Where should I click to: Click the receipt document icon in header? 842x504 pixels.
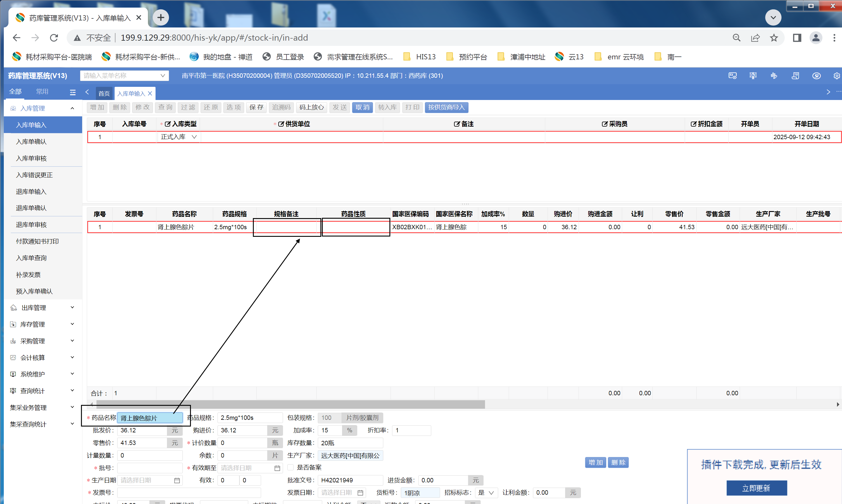[x=795, y=76]
